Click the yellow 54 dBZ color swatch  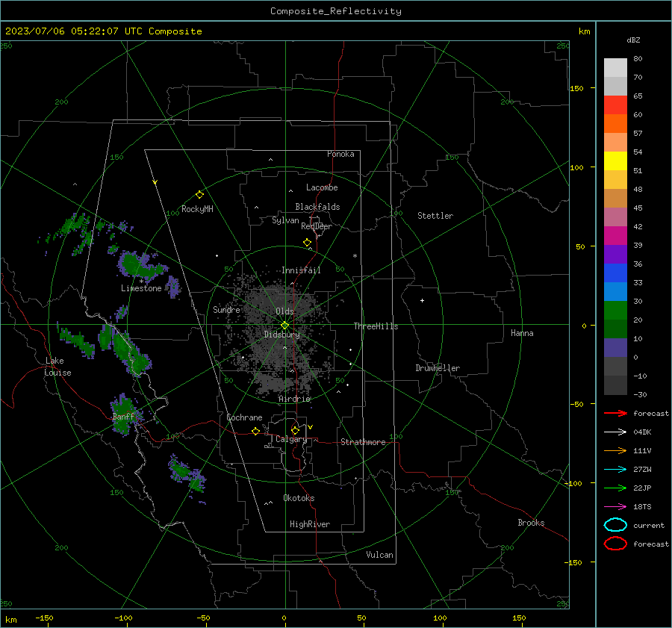(x=615, y=161)
